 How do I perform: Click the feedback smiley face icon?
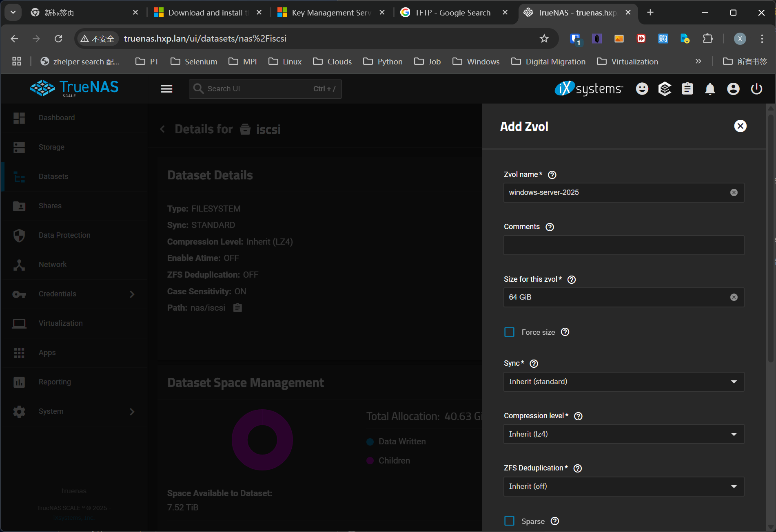(x=642, y=89)
